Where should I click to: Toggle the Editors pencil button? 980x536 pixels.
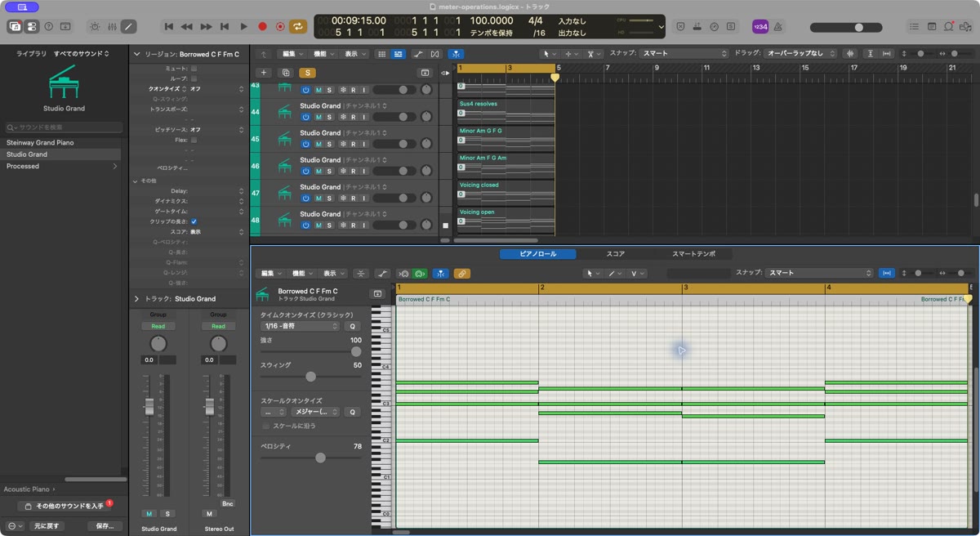[129, 26]
